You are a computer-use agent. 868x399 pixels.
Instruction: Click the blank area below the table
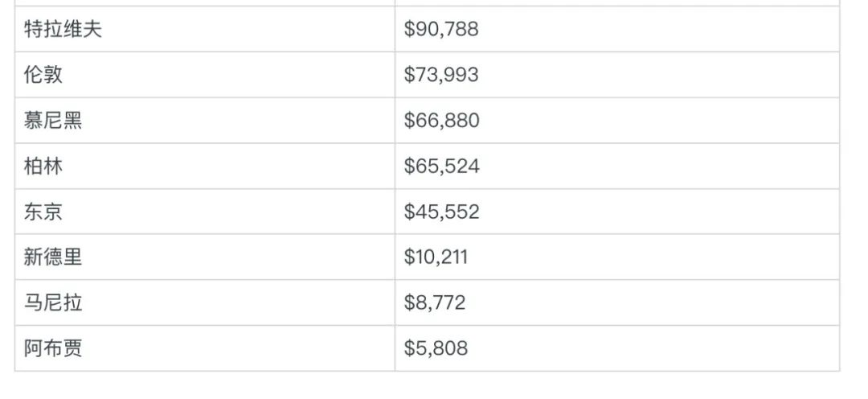(434, 385)
